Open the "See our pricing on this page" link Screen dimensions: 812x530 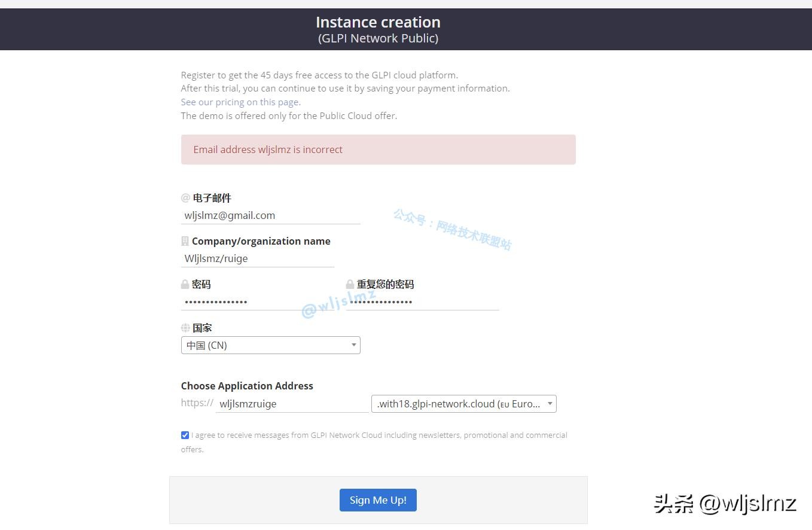240,102
